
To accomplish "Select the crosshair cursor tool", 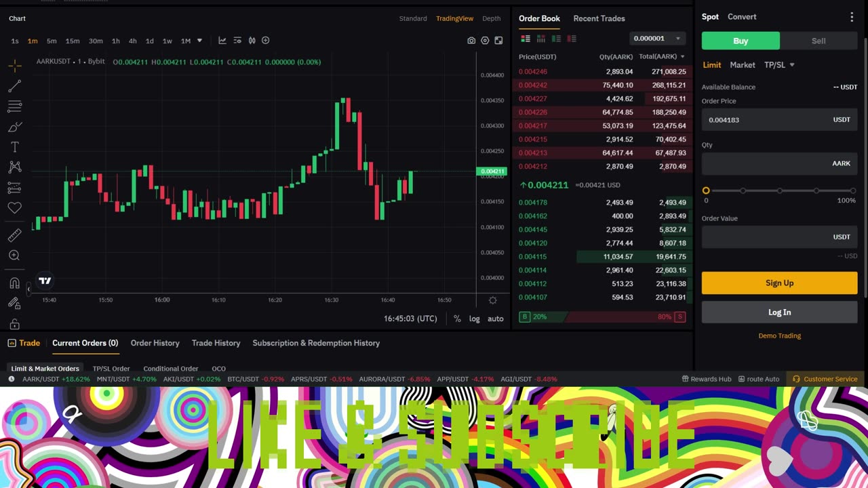I will click(x=14, y=66).
